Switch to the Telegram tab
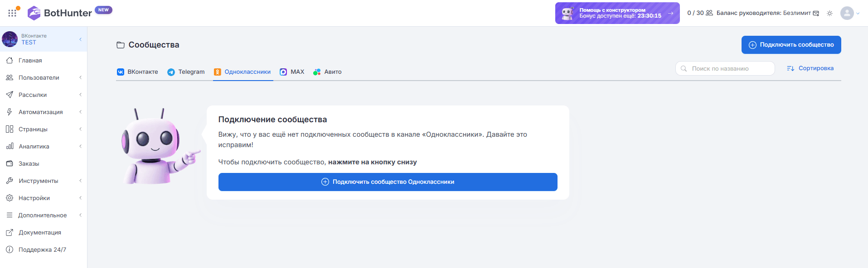Image resolution: width=868 pixels, height=268 pixels. point(186,72)
